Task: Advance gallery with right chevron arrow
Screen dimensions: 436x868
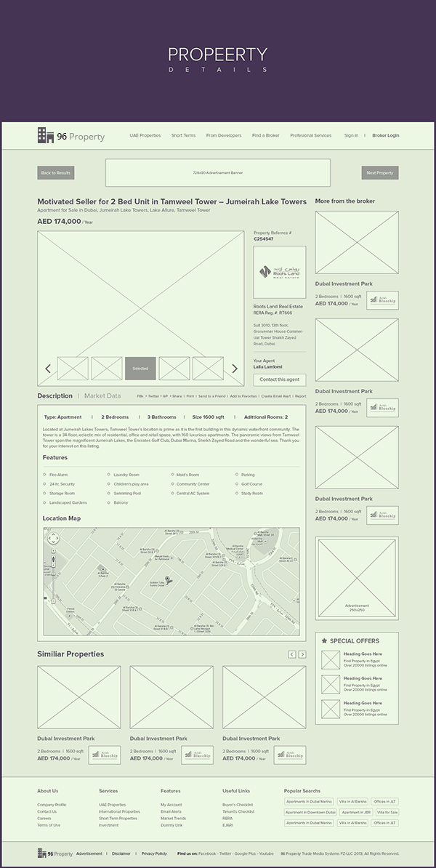Action: pos(235,369)
